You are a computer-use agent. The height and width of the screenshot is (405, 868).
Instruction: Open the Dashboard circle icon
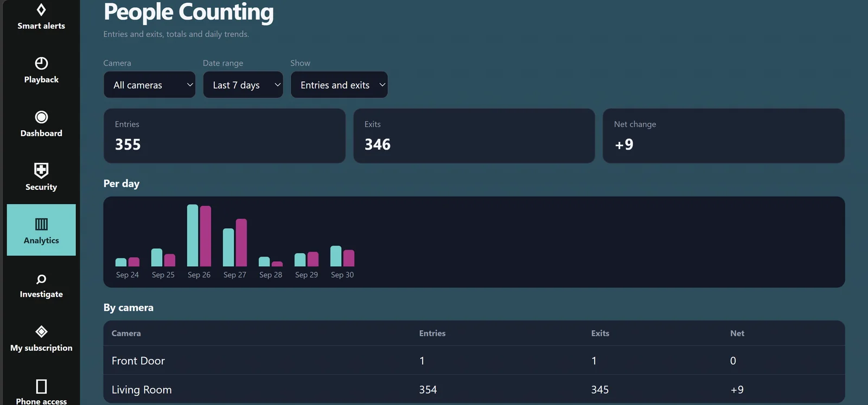(x=41, y=117)
